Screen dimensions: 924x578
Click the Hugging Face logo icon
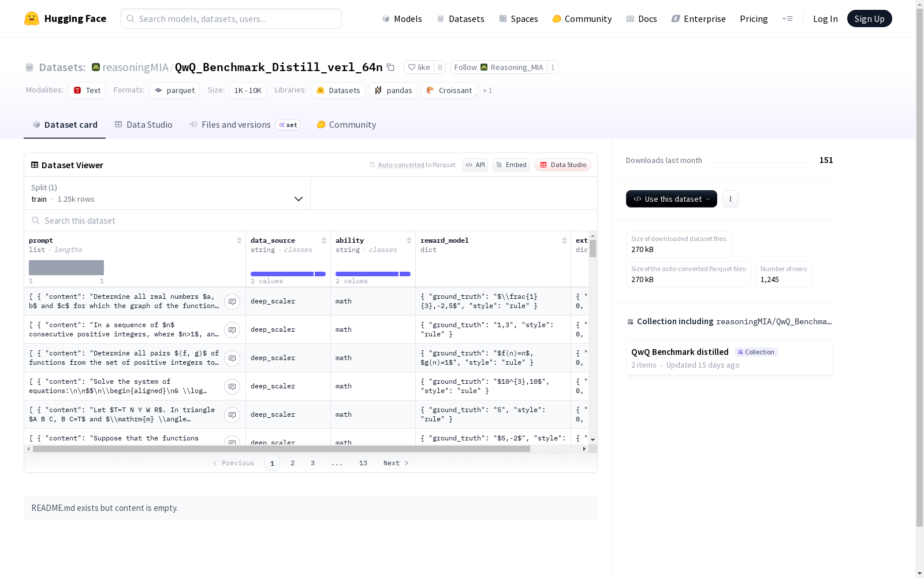coord(32,18)
